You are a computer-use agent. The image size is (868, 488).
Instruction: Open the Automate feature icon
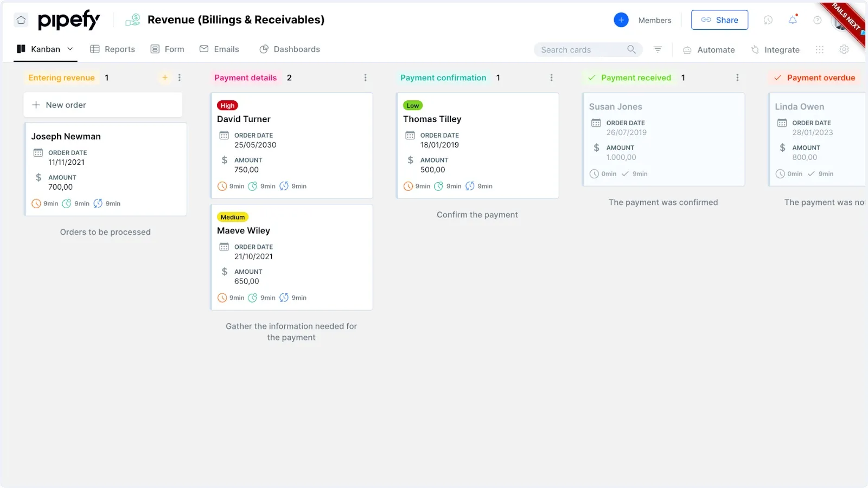(x=687, y=49)
